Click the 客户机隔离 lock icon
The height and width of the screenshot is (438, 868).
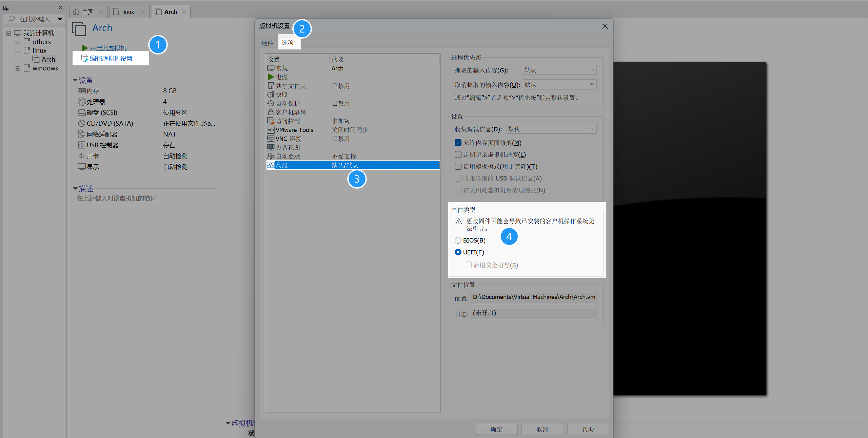point(271,112)
